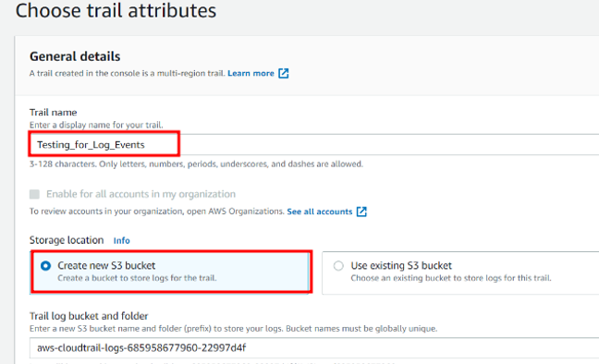Tick Enable for all accounts in my organization
This screenshot has width=599, height=364.
(x=34, y=194)
